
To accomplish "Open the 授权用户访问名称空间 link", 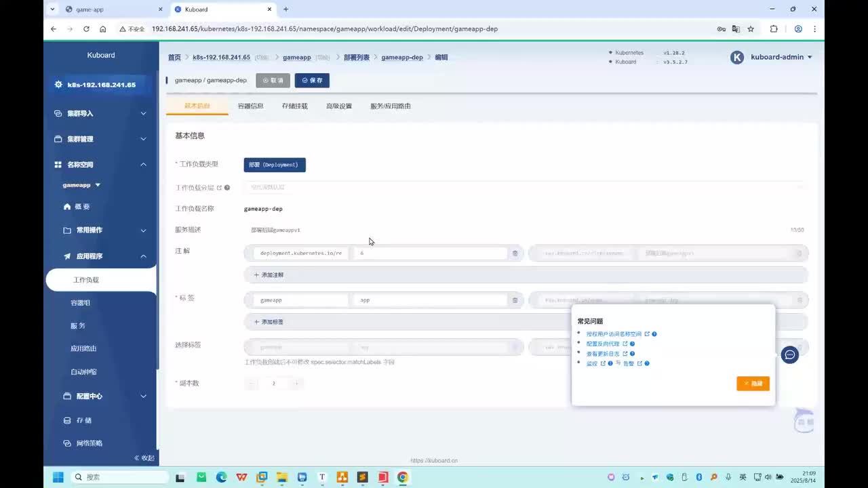I will point(614,334).
